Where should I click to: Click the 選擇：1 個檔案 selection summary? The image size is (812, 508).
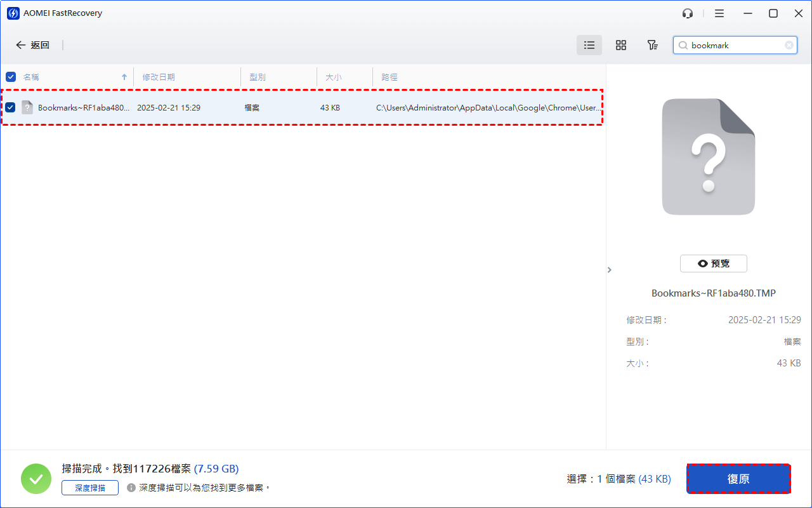point(619,479)
